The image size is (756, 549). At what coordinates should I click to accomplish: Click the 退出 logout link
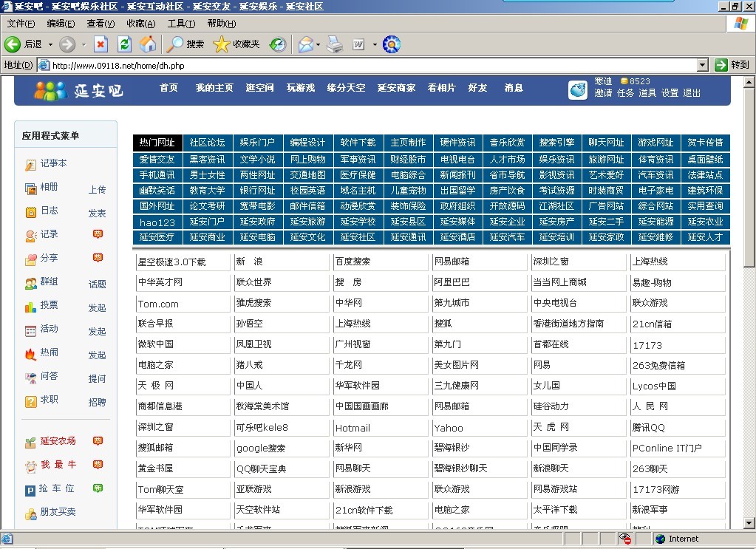692,93
